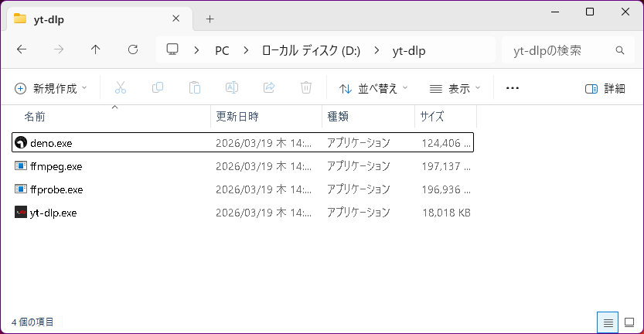Go back with the left arrow
The image size is (644, 334).
[22, 49]
